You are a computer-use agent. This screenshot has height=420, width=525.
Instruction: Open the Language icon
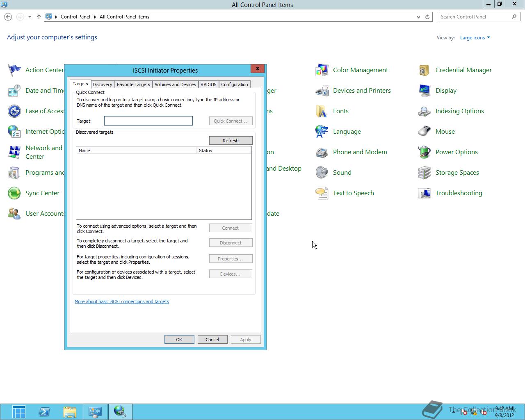[x=322, y=132]
